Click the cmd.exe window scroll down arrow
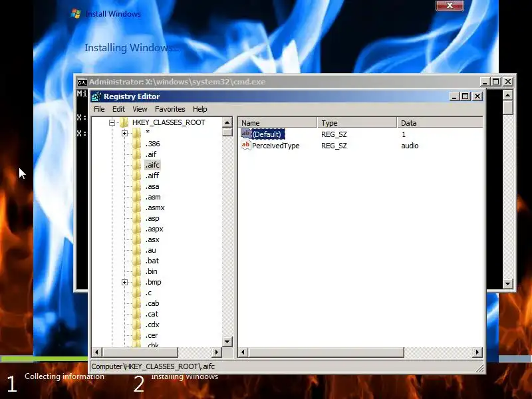Viewport: 532px width, 399px height. coord(507,284)
